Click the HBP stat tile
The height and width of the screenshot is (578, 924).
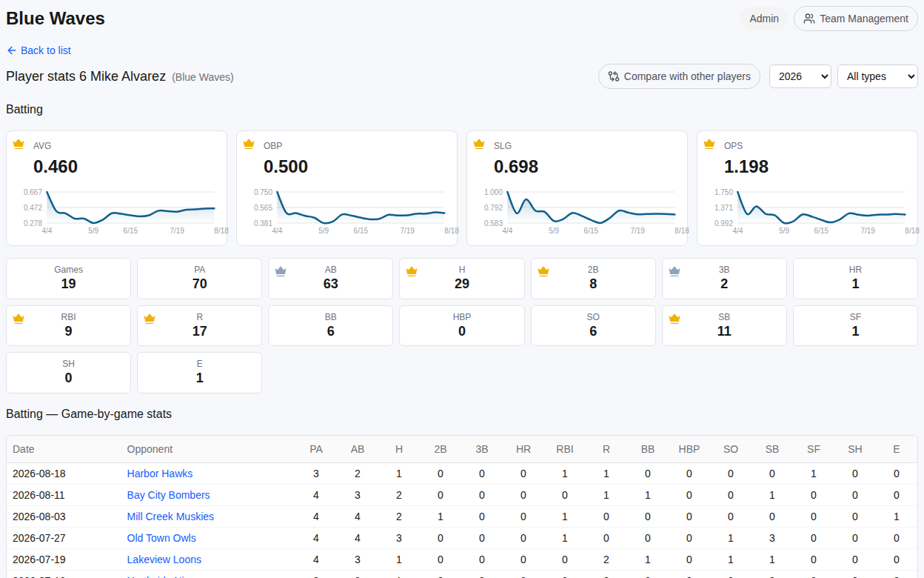pos(462,325)
